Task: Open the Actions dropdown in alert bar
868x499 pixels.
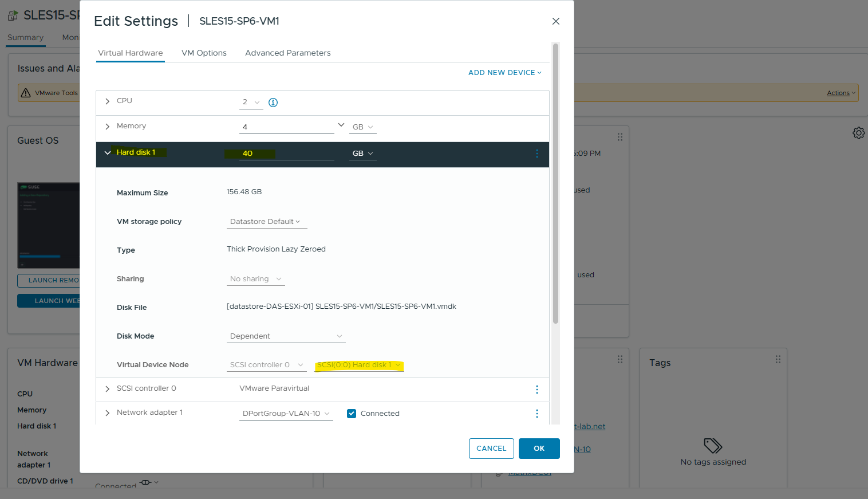Action: (x=841, y=93)
